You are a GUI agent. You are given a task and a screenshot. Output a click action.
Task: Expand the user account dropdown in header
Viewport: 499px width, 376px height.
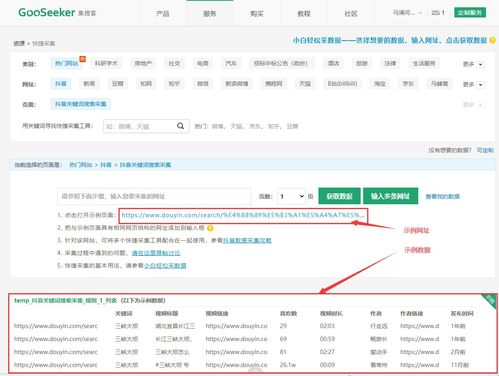coord(407,13)
